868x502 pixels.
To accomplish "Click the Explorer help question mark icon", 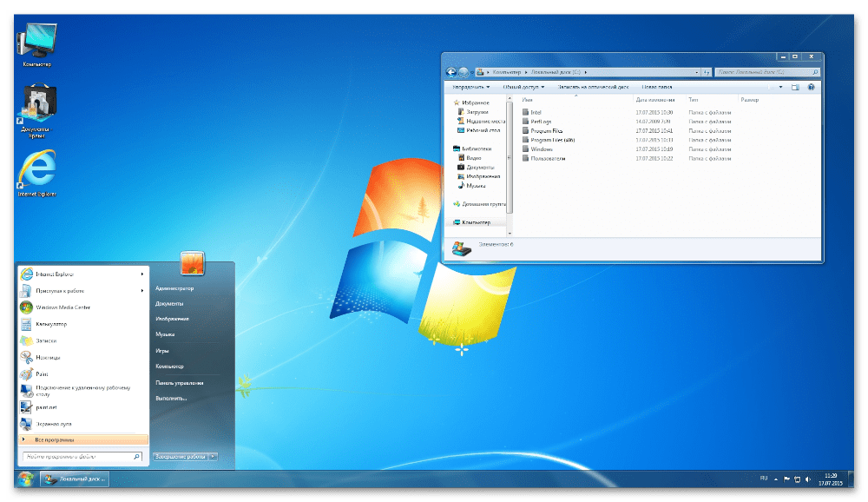I will tap(812, 87).
